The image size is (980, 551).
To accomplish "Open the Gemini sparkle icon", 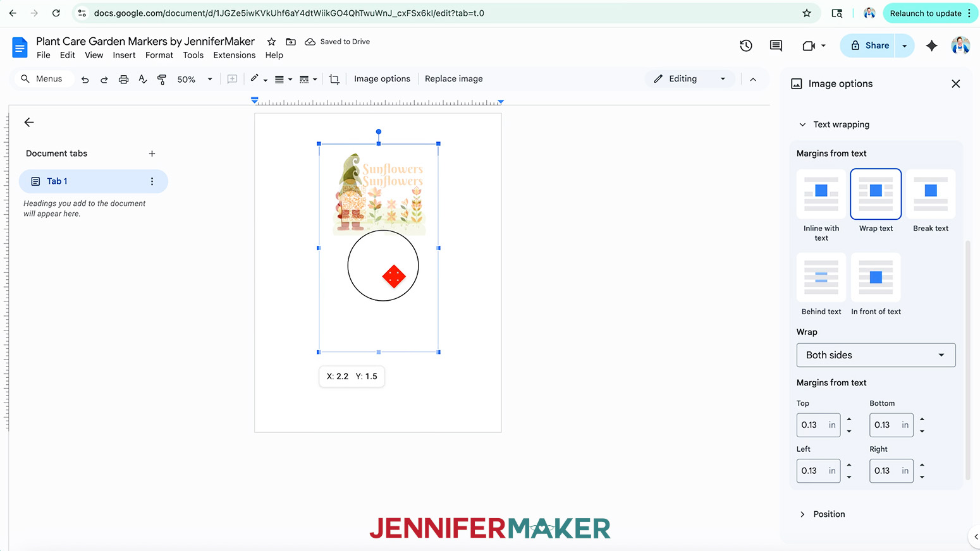I will [x=931, y=45].
